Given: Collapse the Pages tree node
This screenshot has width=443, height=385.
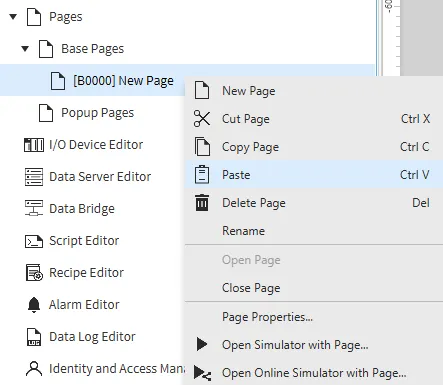Looking at the screenshot, I should coord(13,17).
